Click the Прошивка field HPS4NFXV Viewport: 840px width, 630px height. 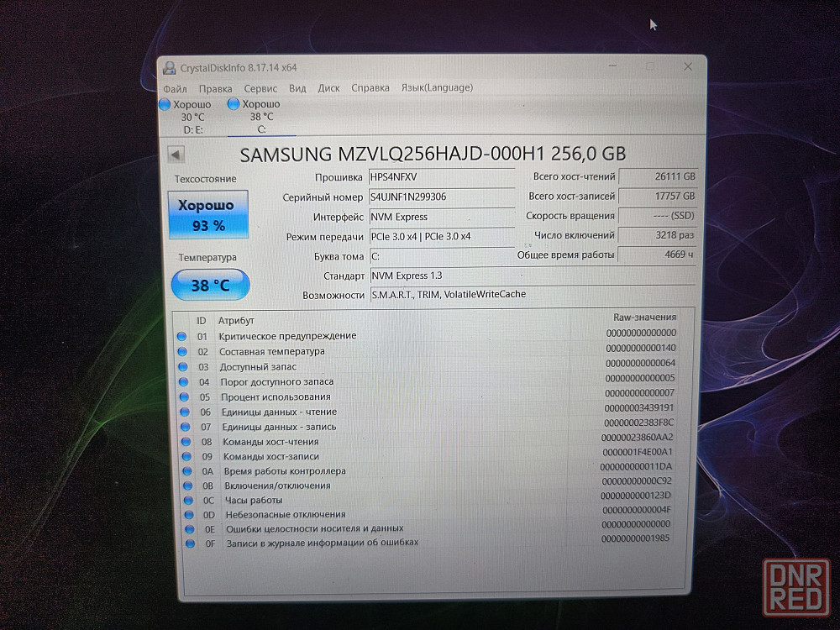(442, 177)
